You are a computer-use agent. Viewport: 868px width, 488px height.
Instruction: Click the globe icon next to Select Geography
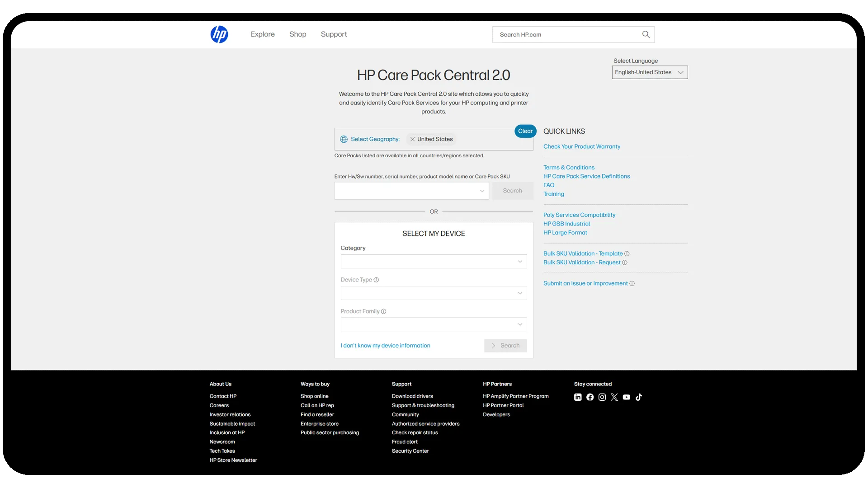[x=344, y=139]
